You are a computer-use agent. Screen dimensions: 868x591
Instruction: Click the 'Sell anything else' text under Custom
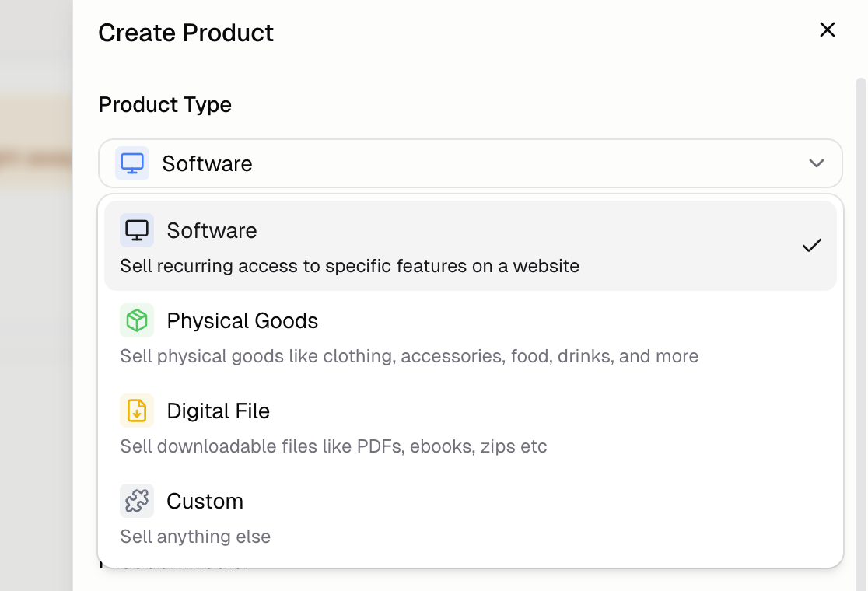[x=195, y=537]
